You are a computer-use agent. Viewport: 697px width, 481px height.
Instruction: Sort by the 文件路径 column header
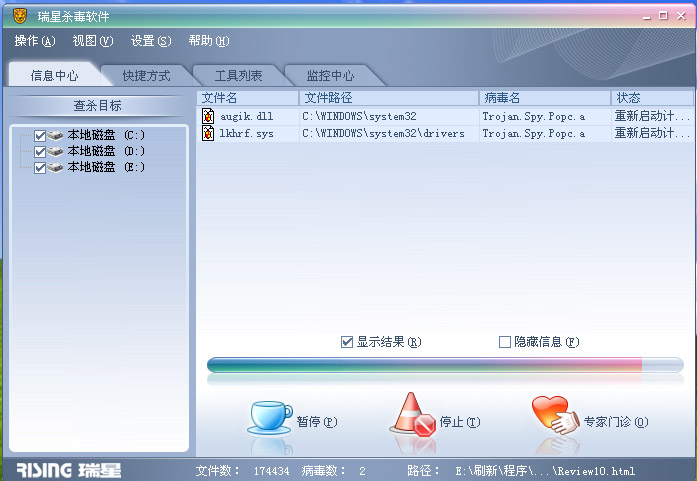[x=389, y=98]
